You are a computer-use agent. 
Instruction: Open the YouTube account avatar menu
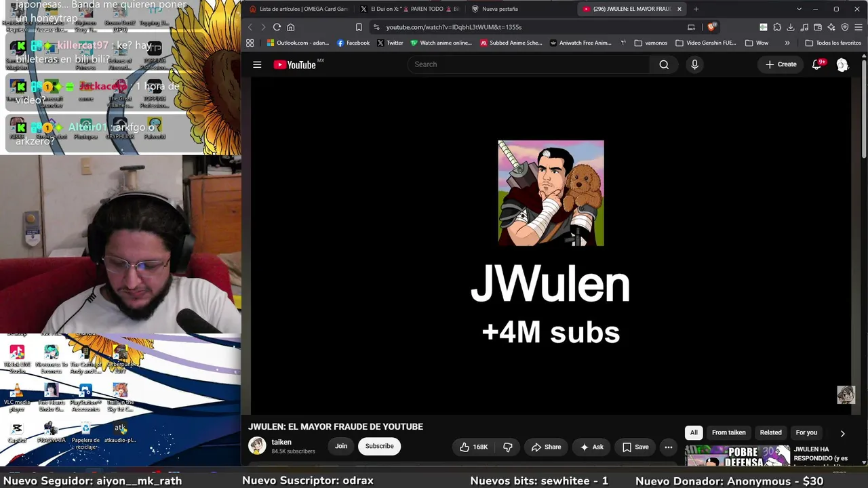pyautogui.click(x=842, y=64)
